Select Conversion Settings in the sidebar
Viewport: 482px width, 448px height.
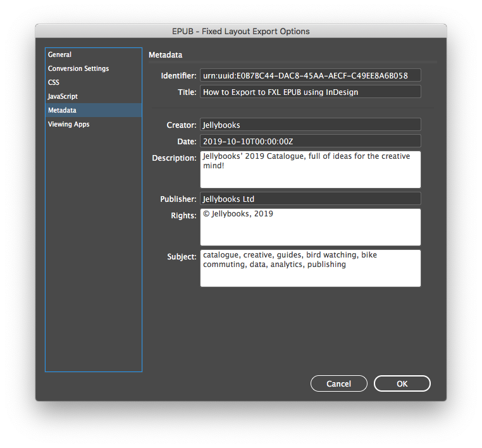click(78, 68)
